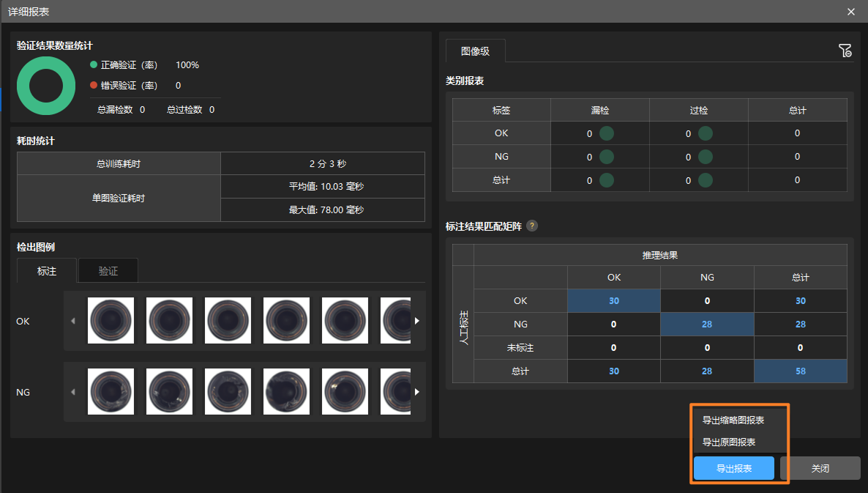Switch to the 标注 tab

[x=47, y=271]
